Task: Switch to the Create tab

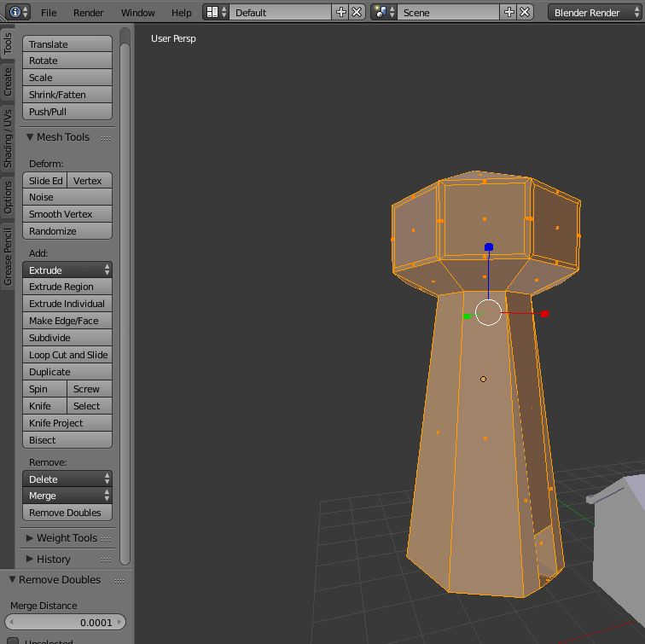Action: [x=8, y=82]
